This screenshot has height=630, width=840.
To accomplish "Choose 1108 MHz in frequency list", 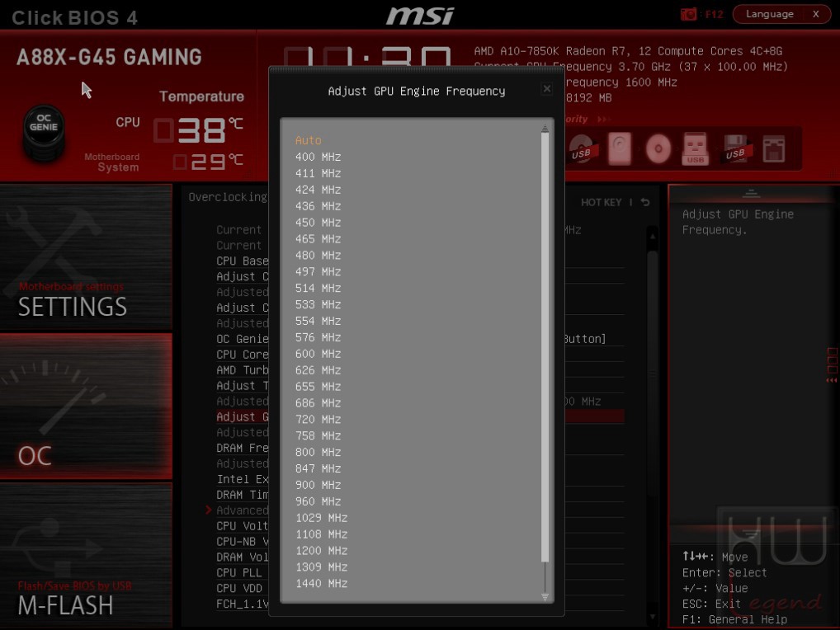I will [322, 534].
